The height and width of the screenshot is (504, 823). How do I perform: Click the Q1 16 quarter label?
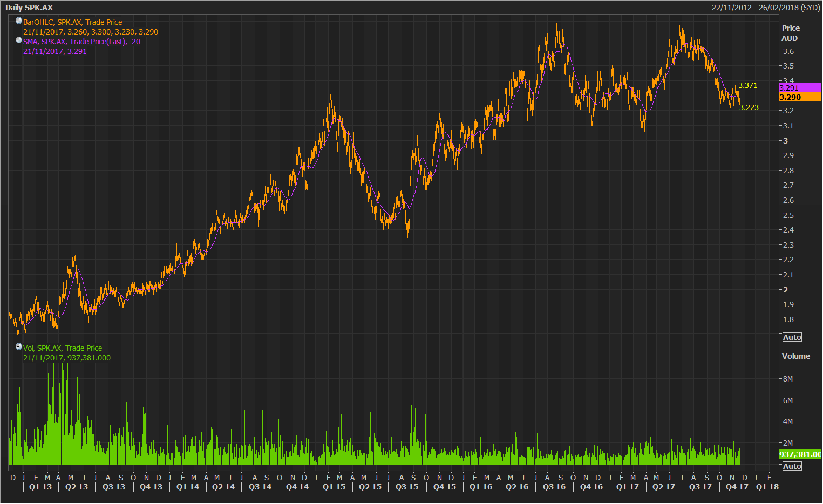coord(481,487)
